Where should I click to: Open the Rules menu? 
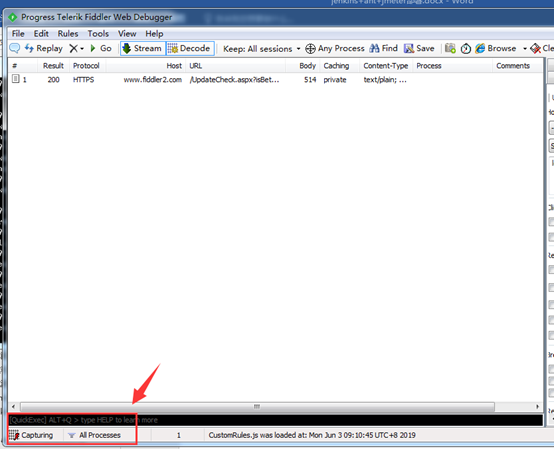pyautogui.click(x=68, y=34)
